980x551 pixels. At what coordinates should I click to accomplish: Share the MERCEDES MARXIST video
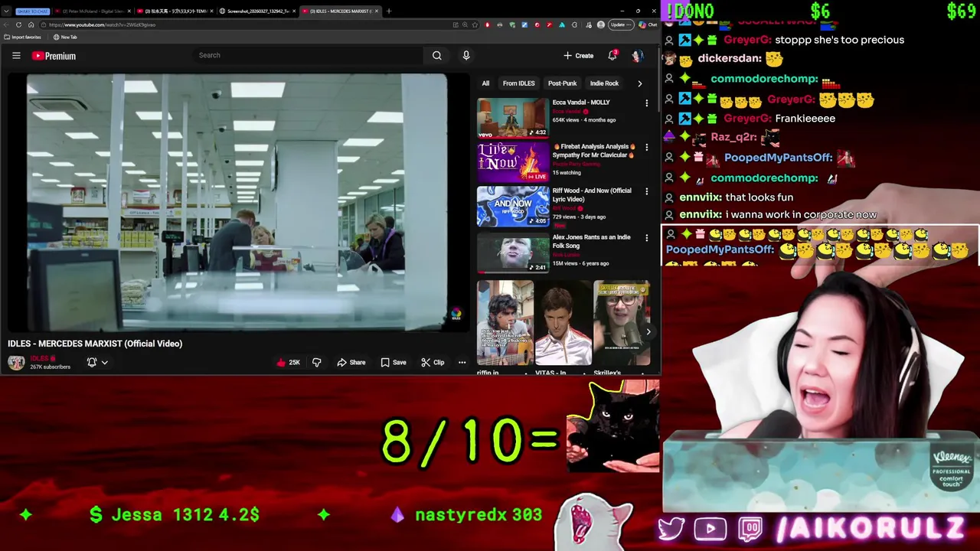(351, 363)
